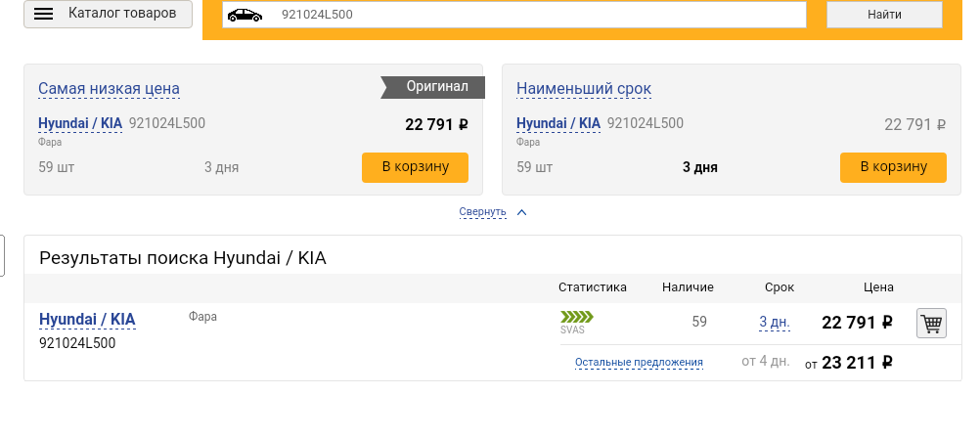The image size is (980, 439).
Task: Open Hyundai / KIA link in lowest price card
Action: 80,123
